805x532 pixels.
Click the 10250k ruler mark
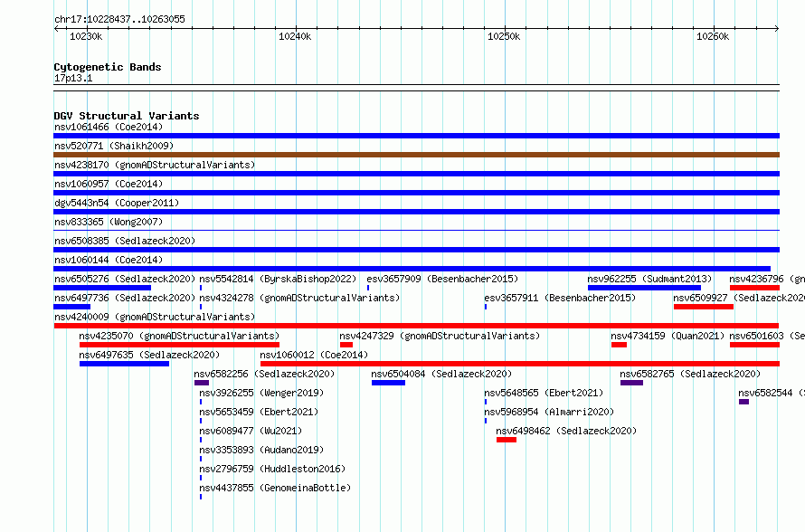click(504, 36)
